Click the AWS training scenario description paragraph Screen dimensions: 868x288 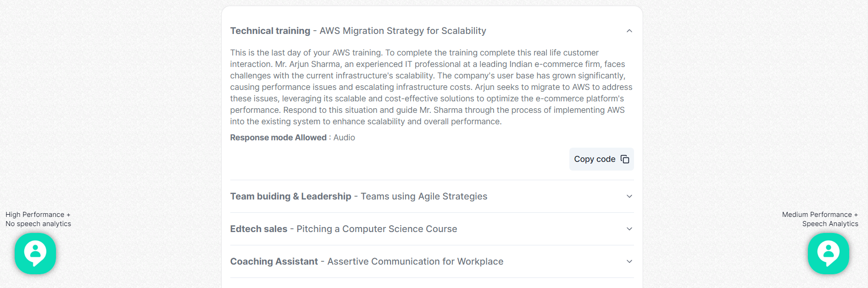click(431, 87)
